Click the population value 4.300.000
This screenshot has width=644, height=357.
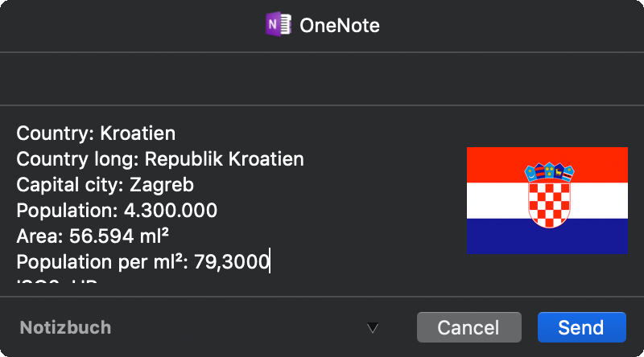tap(171, 211)
